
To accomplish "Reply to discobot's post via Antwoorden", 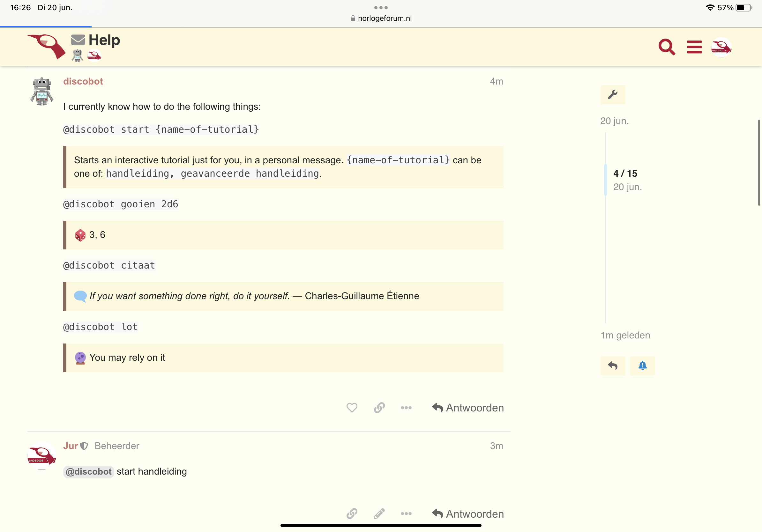I will 467,407.
